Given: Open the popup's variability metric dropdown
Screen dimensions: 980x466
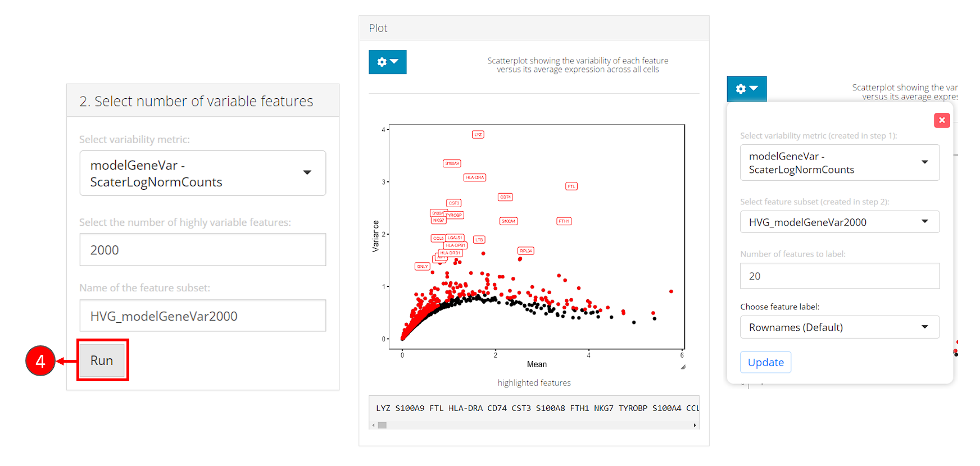Looking at the screenshot, I should (840, 163).
